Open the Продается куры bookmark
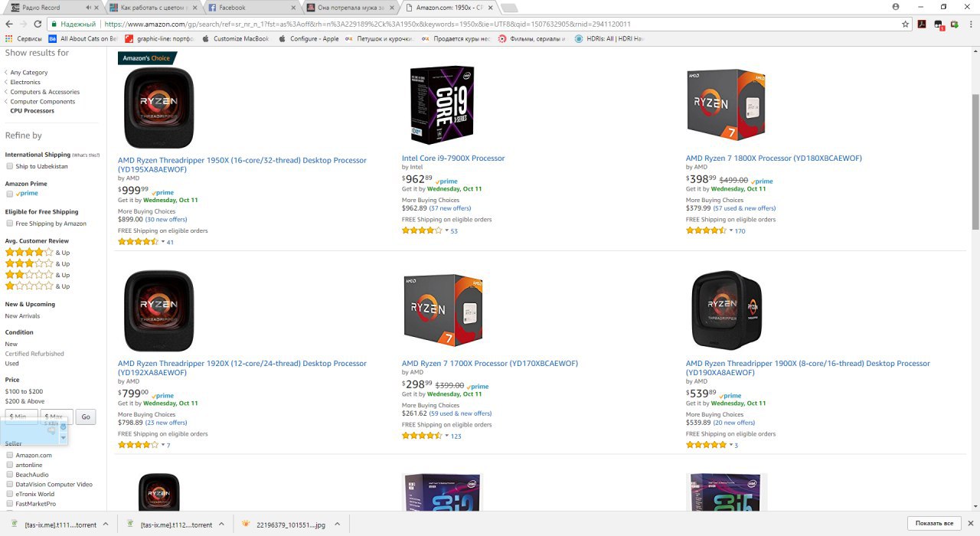Screen dimensions: 980x536 click(456, 38)
